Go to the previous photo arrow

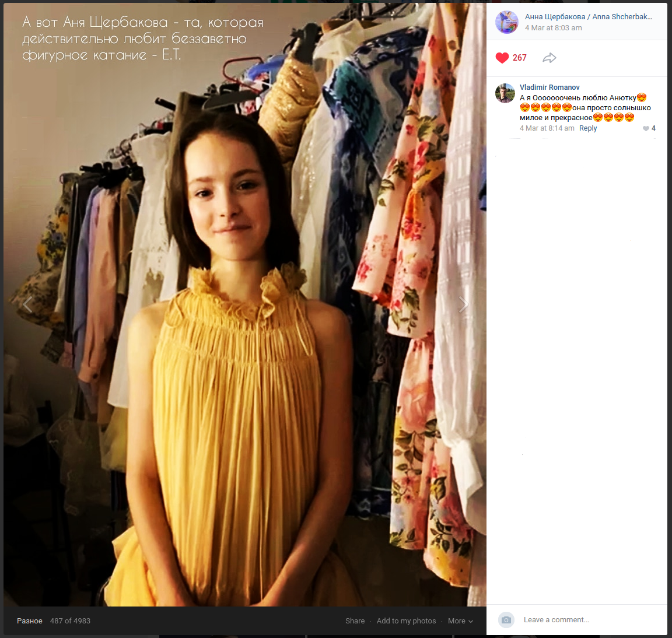[x=27, y=304]
